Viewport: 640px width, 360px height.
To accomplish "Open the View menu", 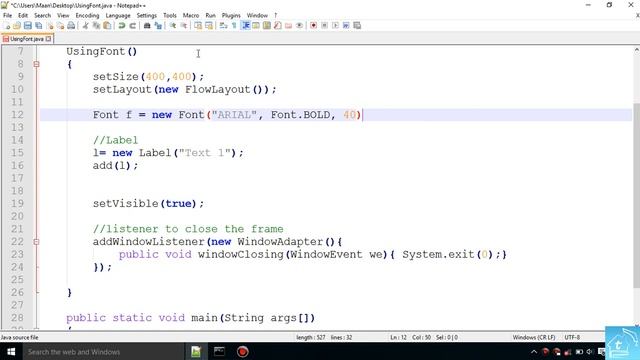I will 63,16.
